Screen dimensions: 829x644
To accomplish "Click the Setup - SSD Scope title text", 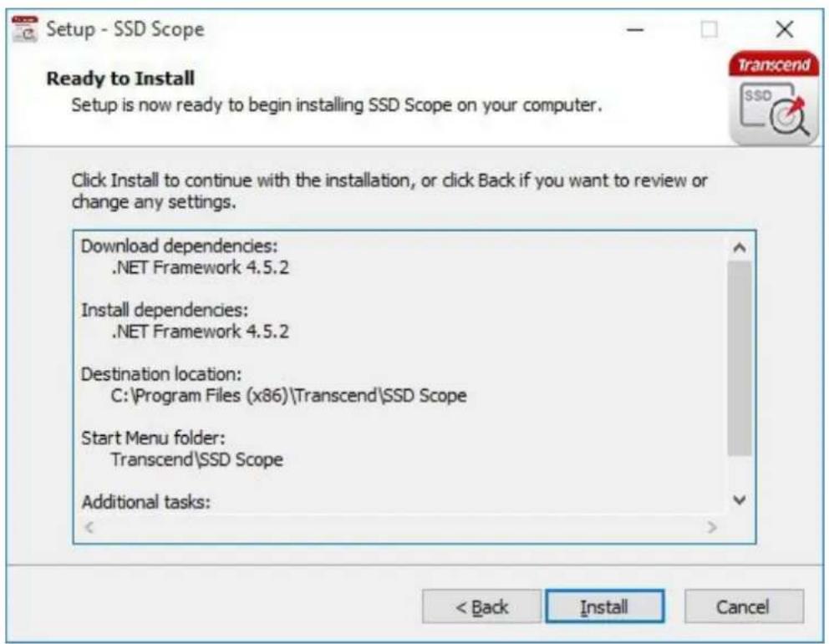I will coord(125,29).
